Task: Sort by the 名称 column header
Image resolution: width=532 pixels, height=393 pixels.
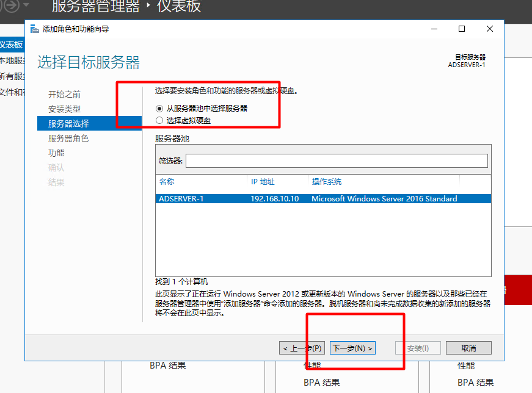Action: 167,182
